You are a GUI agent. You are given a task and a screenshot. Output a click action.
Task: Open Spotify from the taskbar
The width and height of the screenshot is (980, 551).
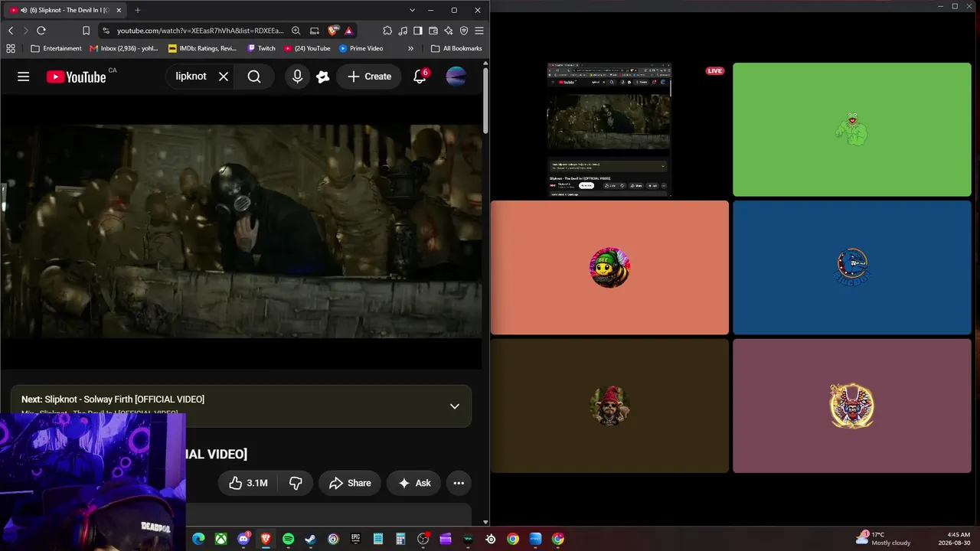pyautogui.click(x=288, y=539)
